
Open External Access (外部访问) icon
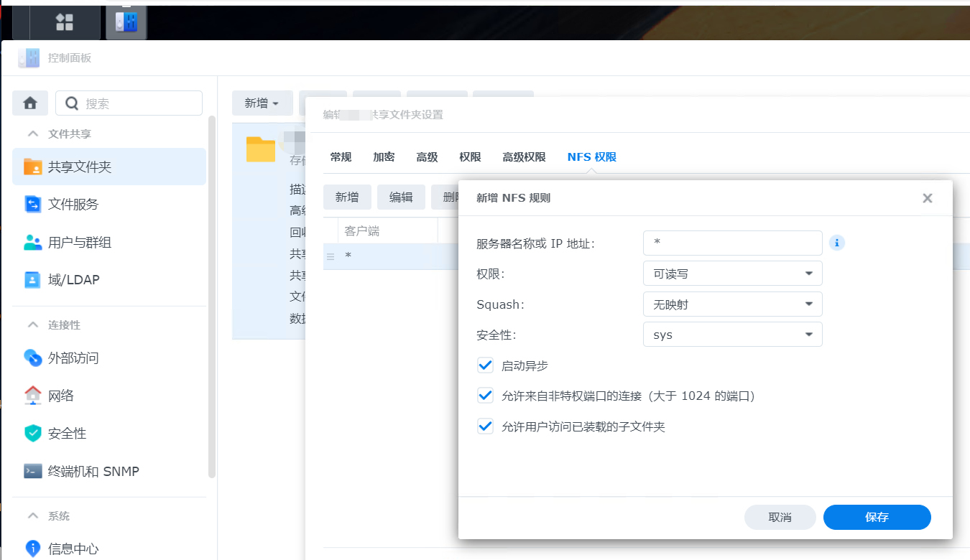33,358
